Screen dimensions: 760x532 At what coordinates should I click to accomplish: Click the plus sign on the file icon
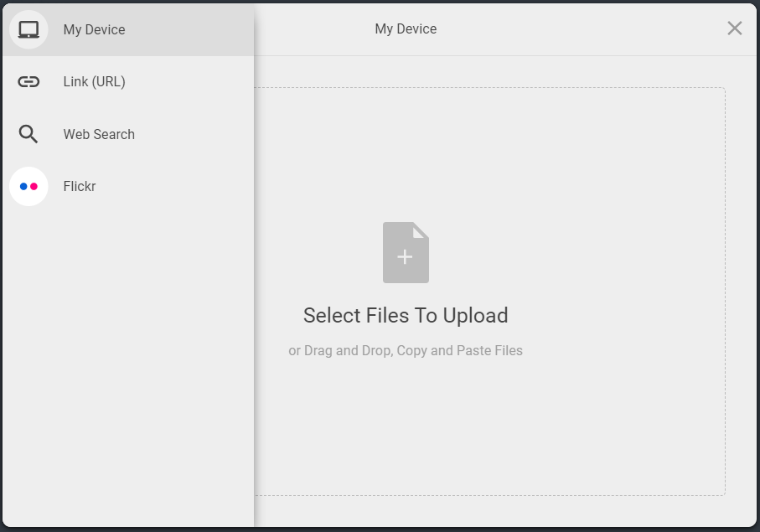pyautogui.click(x=405, y=257)
